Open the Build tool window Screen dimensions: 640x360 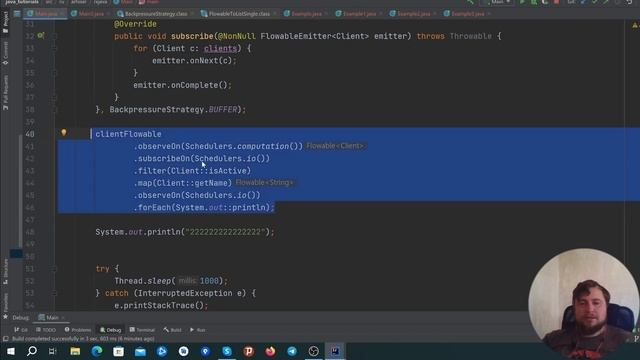(x=172, y=330)
